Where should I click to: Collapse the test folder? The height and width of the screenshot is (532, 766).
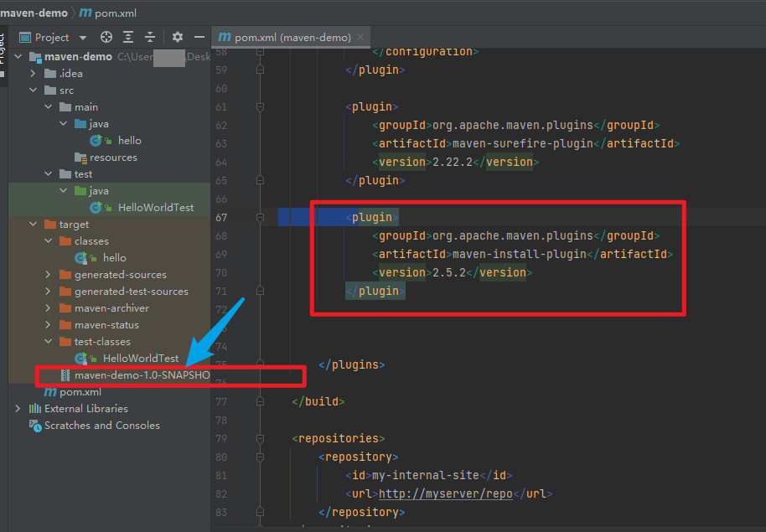(48, 174)
